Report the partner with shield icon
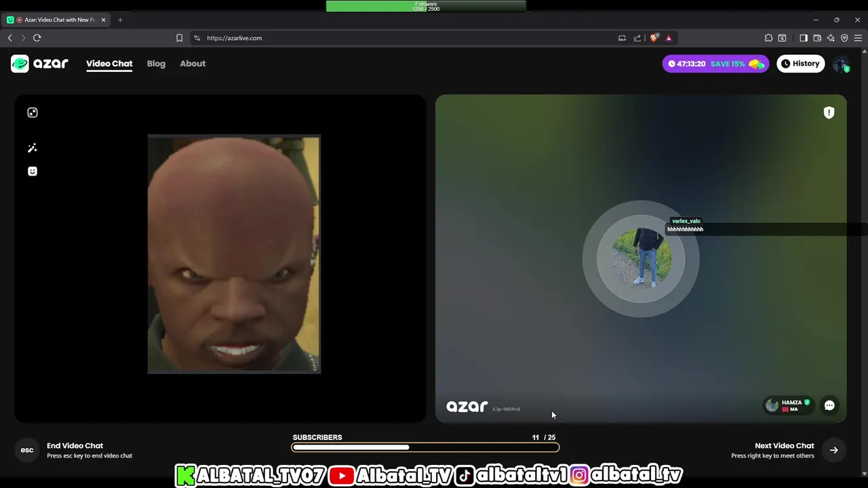The image size is (868, 488). coord(829,113)
